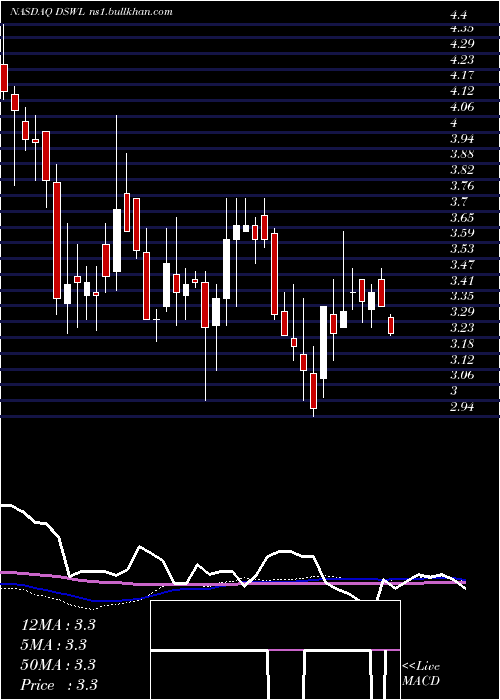Click the 3.65 price level label
The height and width of the screenshot is (700, 500).
(x=462, y=218)
